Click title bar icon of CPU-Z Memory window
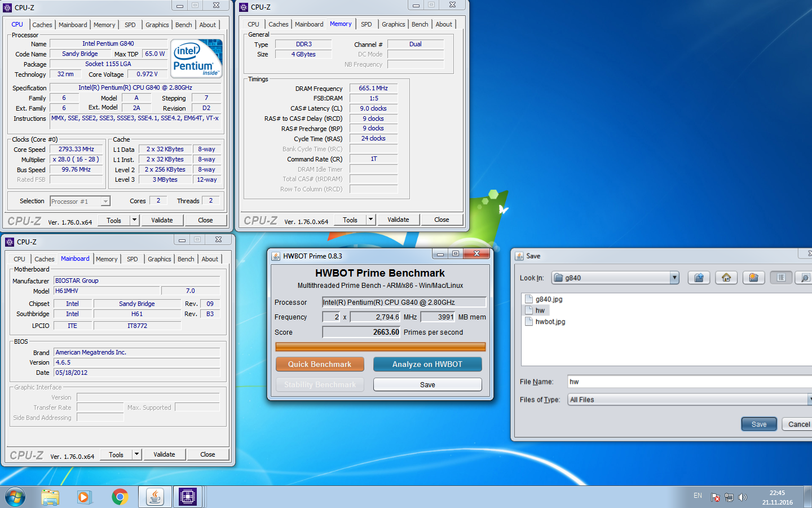The image size is (812, 508). pyautogui.click(x=244, y=7)
